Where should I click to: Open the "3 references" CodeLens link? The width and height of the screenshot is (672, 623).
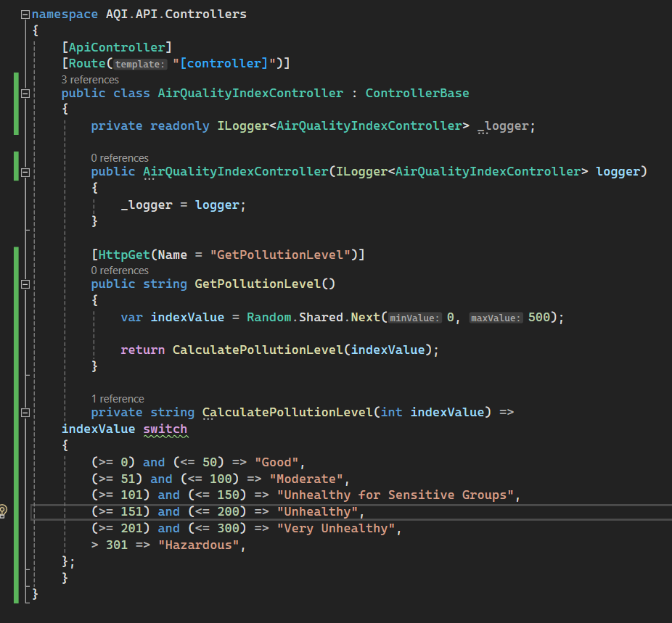tap(90, 80)
